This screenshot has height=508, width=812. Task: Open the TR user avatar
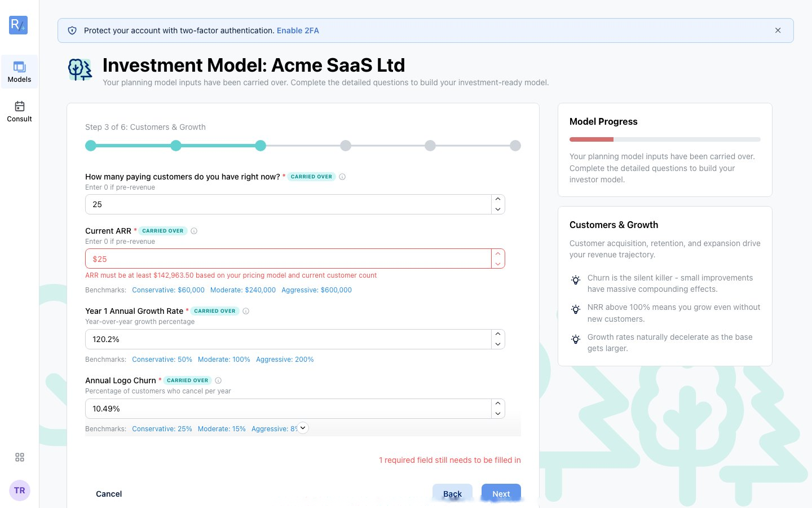(x=20, y=491)
